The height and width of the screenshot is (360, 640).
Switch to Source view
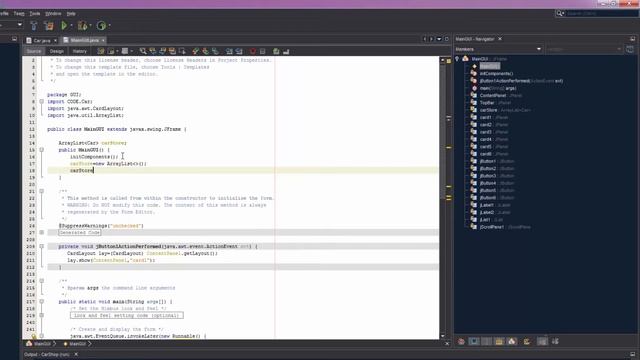pos(34,51)
